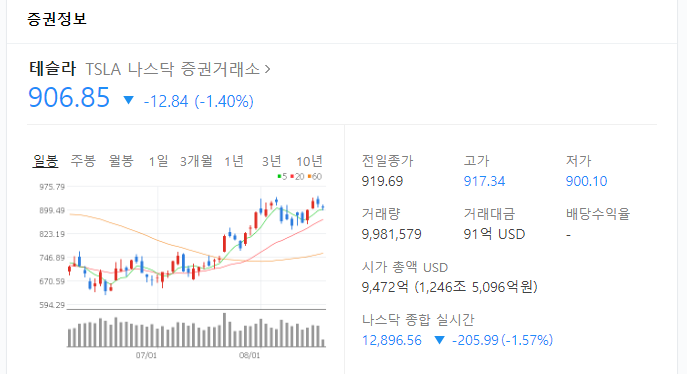Image resolution: width=687 pixels, height=374 pixels.
Task: Click the 거래량 label
Action: pyautogui.click(x=381, y=214)
